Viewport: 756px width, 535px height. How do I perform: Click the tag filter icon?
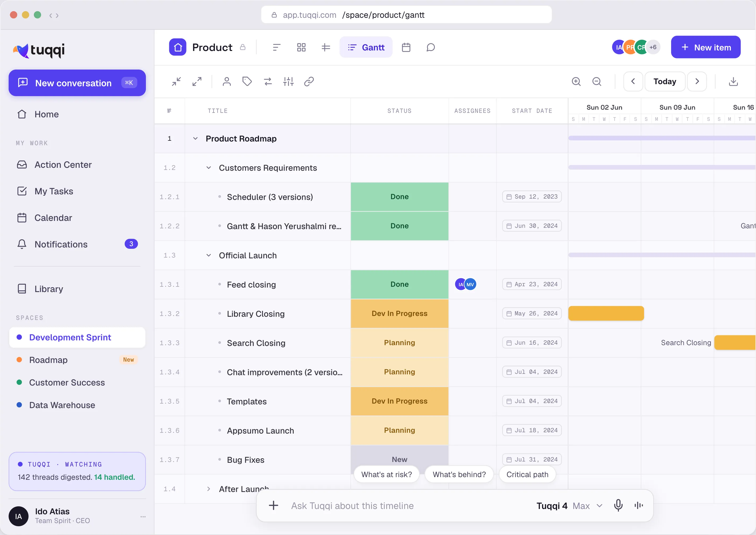[x=247, y=82]
